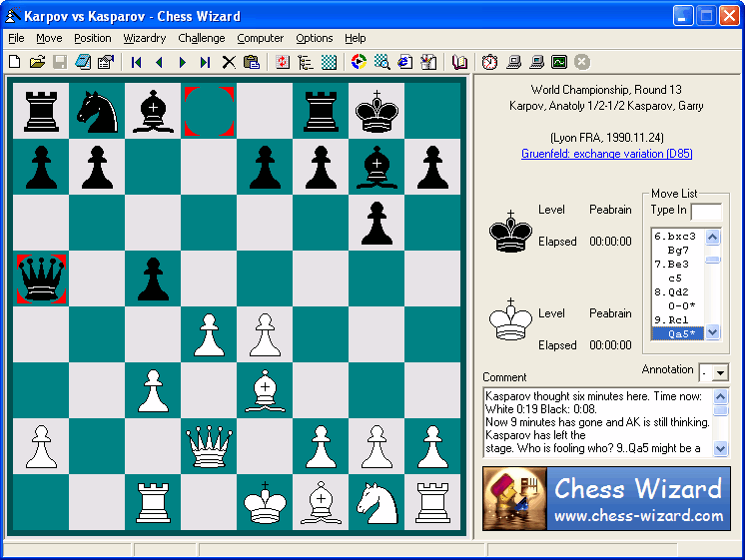Open the Gruenfeld exchange variation (D85) link
745x560 pixels.
tap(606, 154)
